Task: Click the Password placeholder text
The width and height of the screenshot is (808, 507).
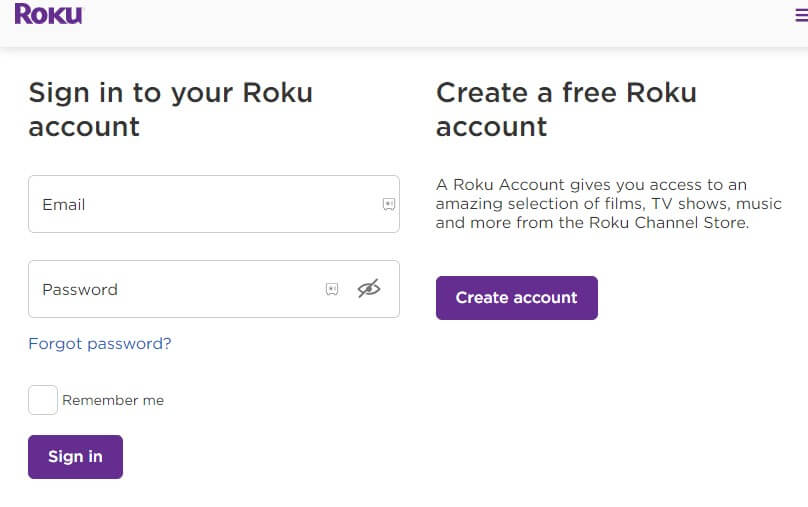Action: tap(80, 289)
